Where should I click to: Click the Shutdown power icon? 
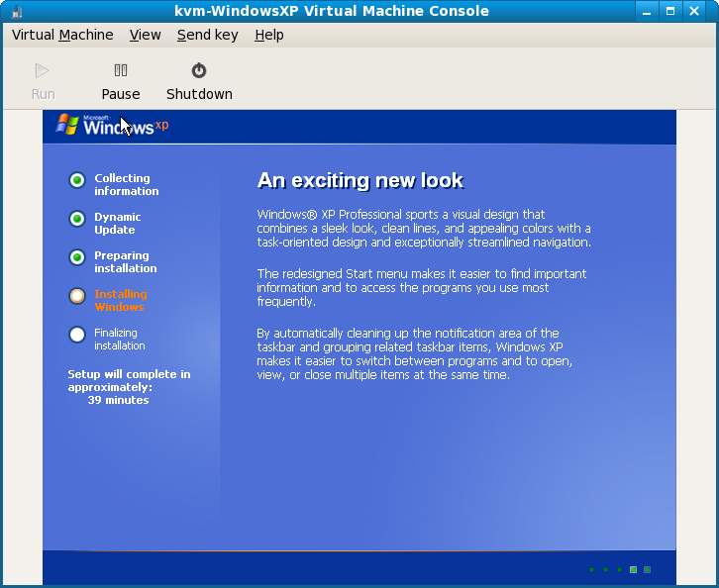click(199, 70)
